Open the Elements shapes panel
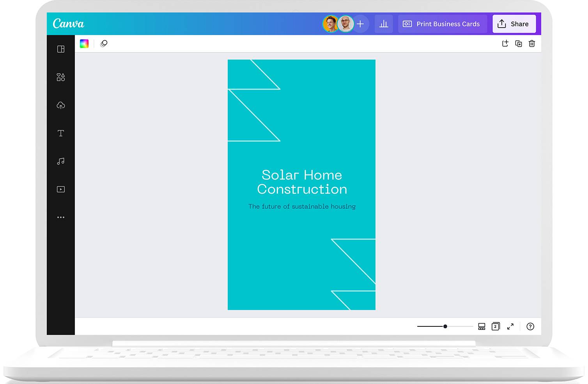Image resolution: width=588 pixels, height=384 pixels. tap(61, 77)
